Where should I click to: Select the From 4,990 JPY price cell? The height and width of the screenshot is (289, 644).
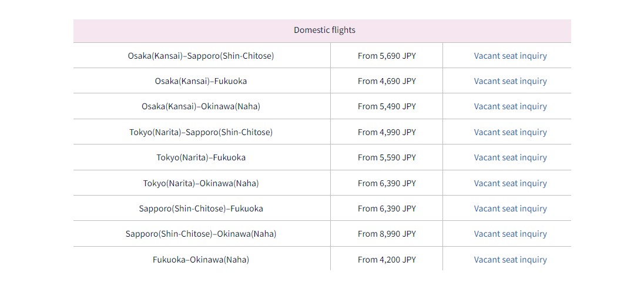[387, 132]
